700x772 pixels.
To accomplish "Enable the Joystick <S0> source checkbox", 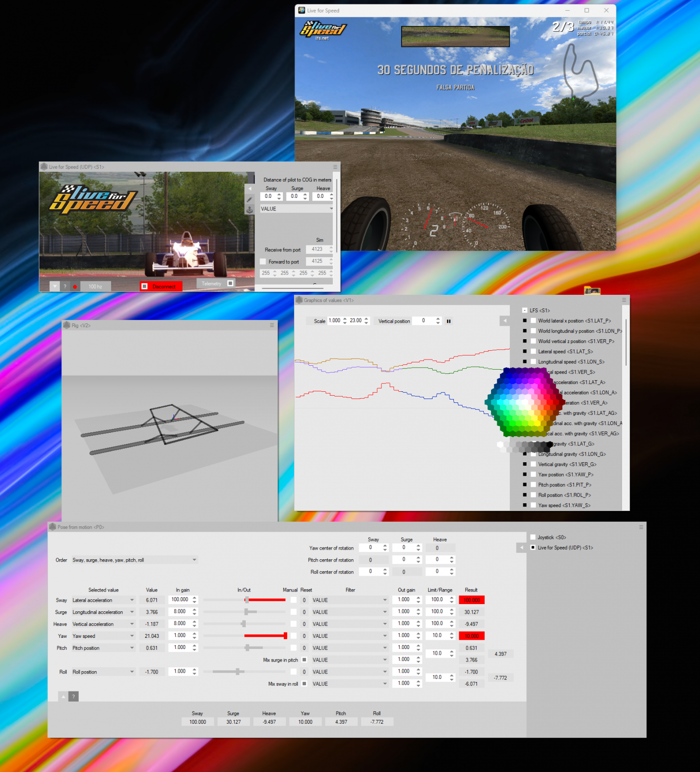I will (533, 537).
